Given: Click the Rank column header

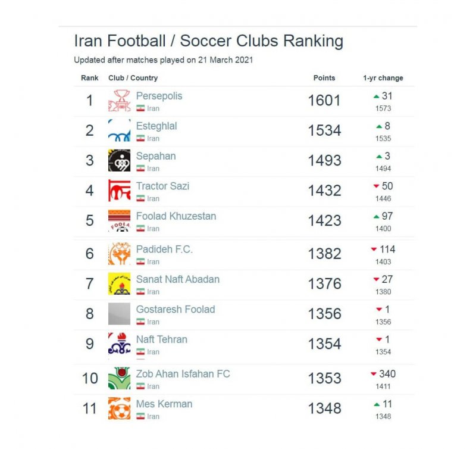Looking at the screenshot, I should (x=89, y=78).
